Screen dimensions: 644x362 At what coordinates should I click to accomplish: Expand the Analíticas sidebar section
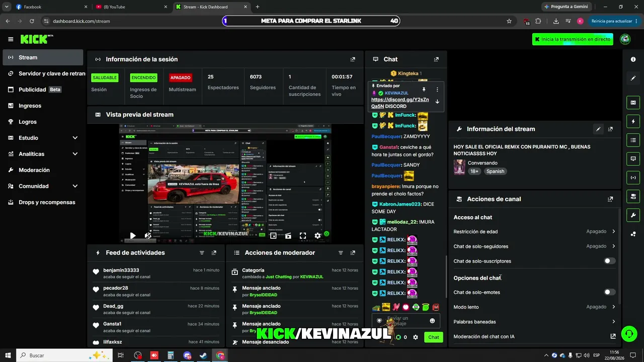click(75, 154)
